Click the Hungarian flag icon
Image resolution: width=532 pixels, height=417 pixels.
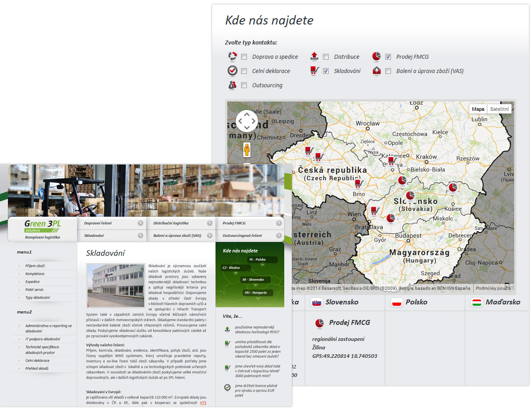[x=477, y=302]
